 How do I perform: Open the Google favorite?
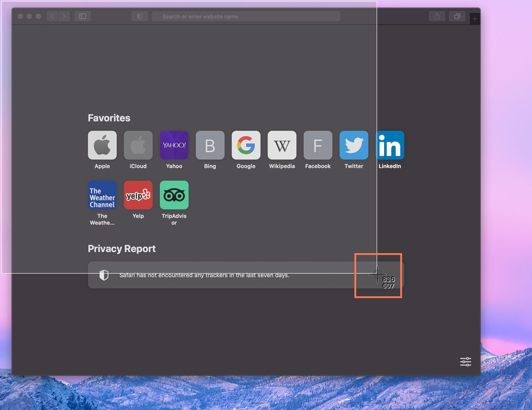(246, 145)
